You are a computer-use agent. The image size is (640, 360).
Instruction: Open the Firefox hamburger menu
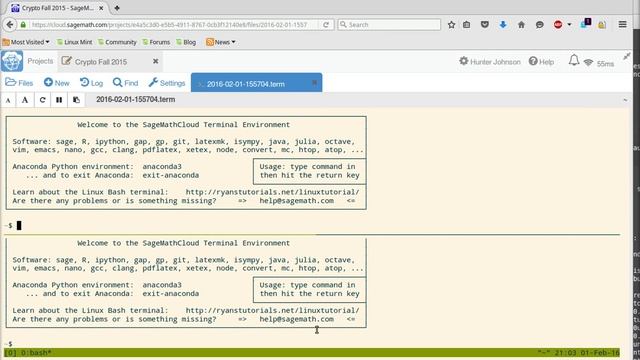pyautogui.click(x=622, y=25)
